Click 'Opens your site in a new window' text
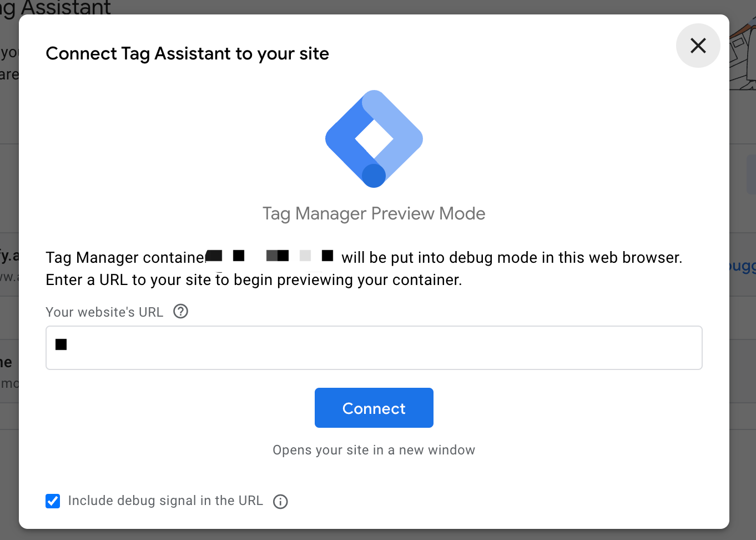756x540 pixels. tap(374, 450)
